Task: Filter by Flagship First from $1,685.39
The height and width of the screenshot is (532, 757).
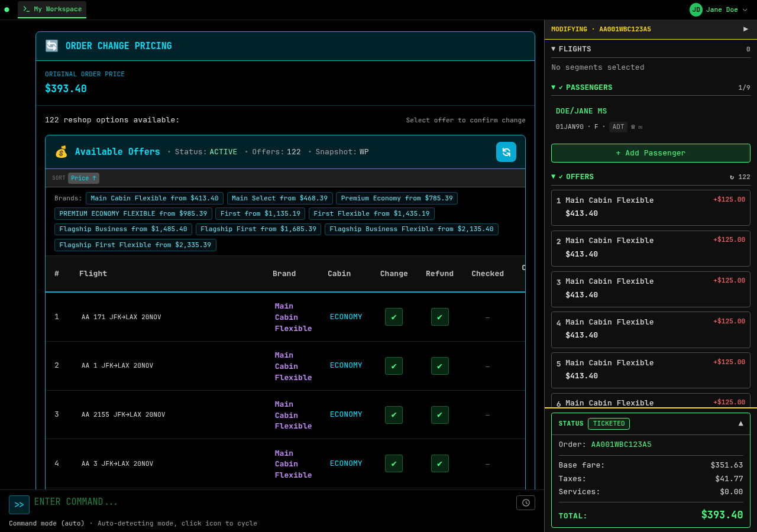Action: pos(258,229)
